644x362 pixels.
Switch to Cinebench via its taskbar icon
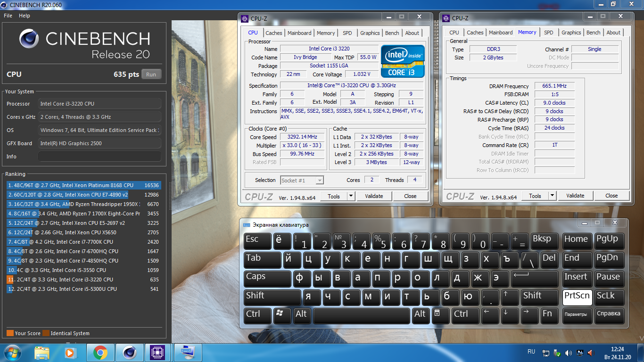coord(130,352)
